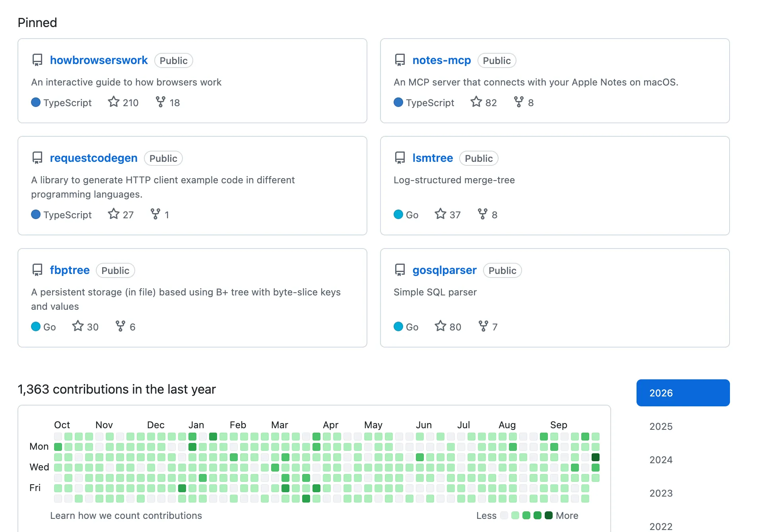Viewport: 757px width, 532px height.
Task: Click the fork icon on fbptree card
Action: 120,326
